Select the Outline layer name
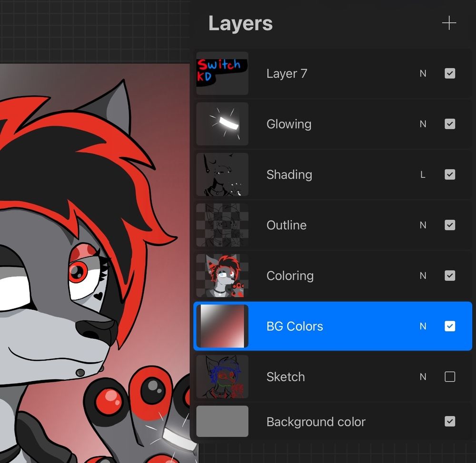This screenshot has height=463, width=476. [287, 225]
